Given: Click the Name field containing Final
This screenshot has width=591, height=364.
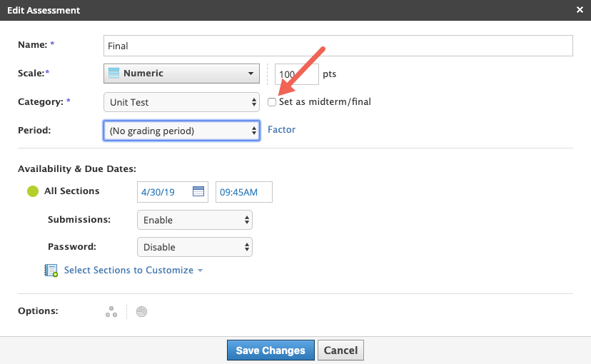Looking at the screenshot, I should 338,46.
